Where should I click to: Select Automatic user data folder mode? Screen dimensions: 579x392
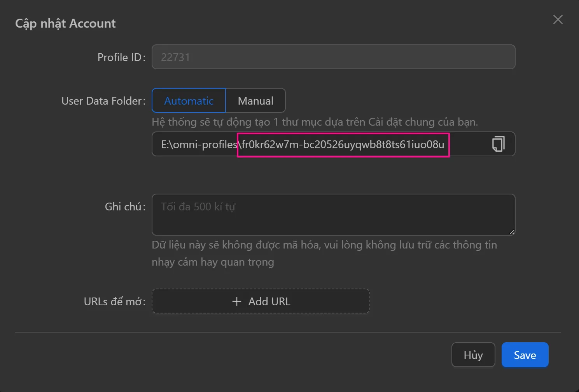(189, 101)
